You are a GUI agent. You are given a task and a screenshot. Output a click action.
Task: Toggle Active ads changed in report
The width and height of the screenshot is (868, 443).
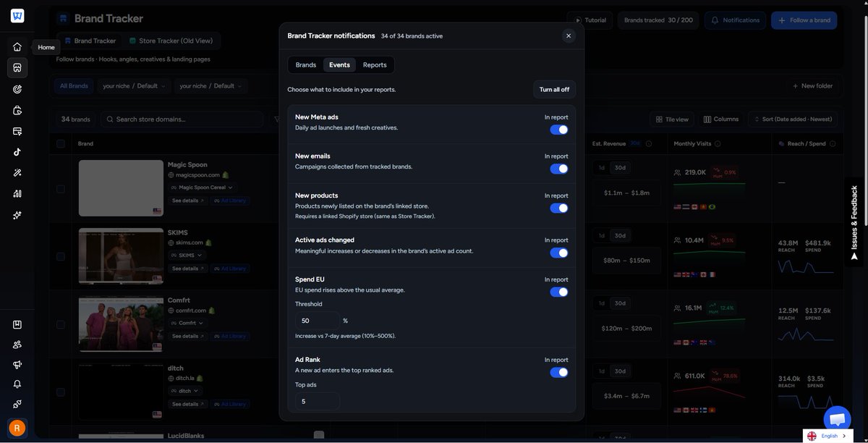(x=558, y=253)
